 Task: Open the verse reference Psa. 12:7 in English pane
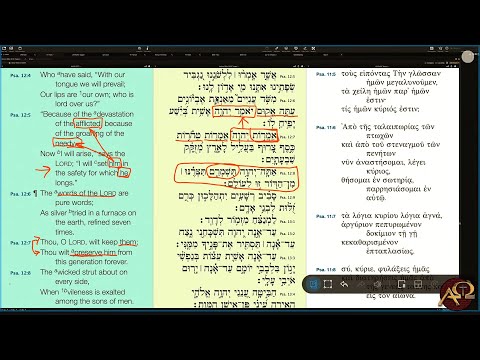point(20,243)
